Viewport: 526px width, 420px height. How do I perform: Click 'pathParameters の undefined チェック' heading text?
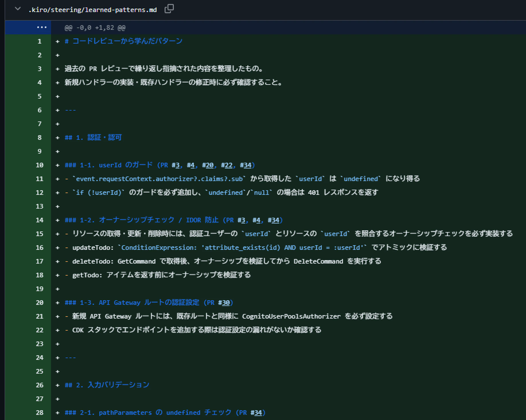pyautogui.click(x=165, y=413)
